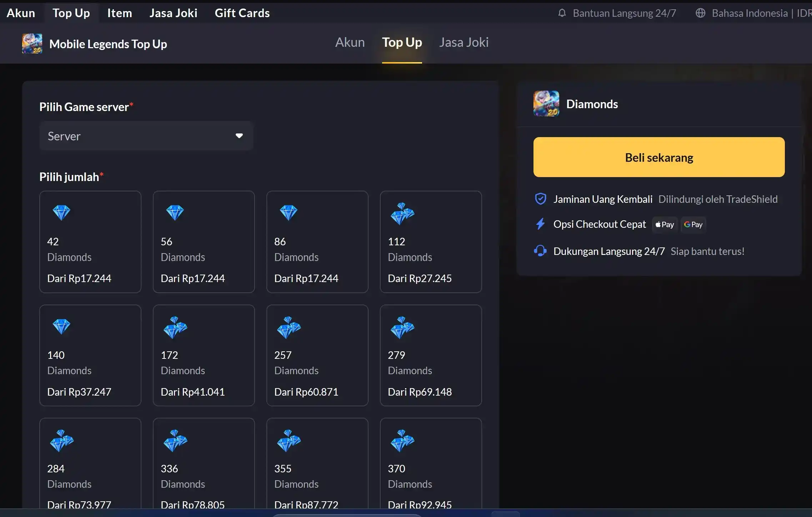Click the Mobile Legends game icon in the header
This screenshot has height=517, width=812.
coord(32,44)
